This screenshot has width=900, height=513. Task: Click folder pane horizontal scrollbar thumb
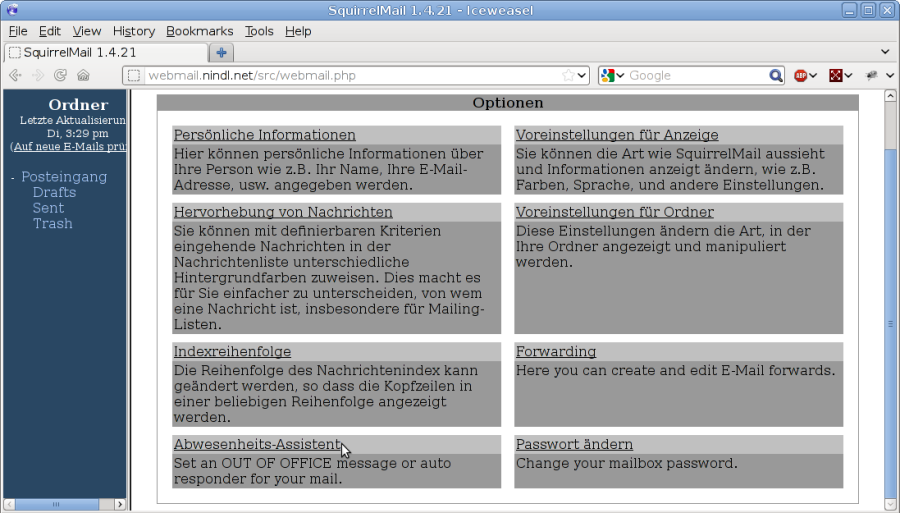point(56,504)
